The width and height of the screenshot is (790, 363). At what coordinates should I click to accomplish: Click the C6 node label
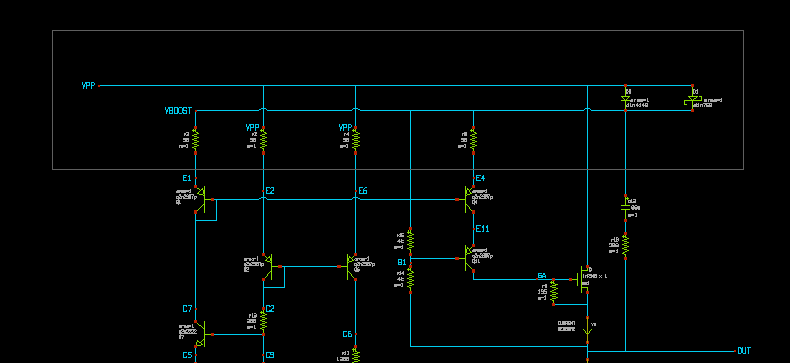pos(347,334)
